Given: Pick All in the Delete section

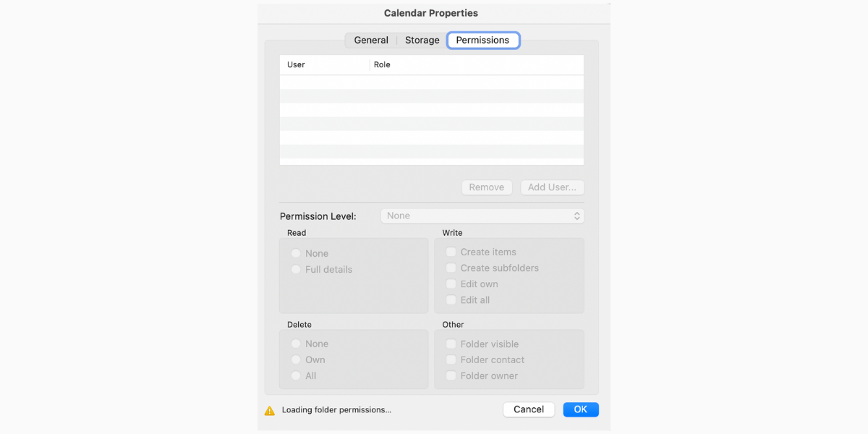Looking at the screenshot, I should (295, 375).
